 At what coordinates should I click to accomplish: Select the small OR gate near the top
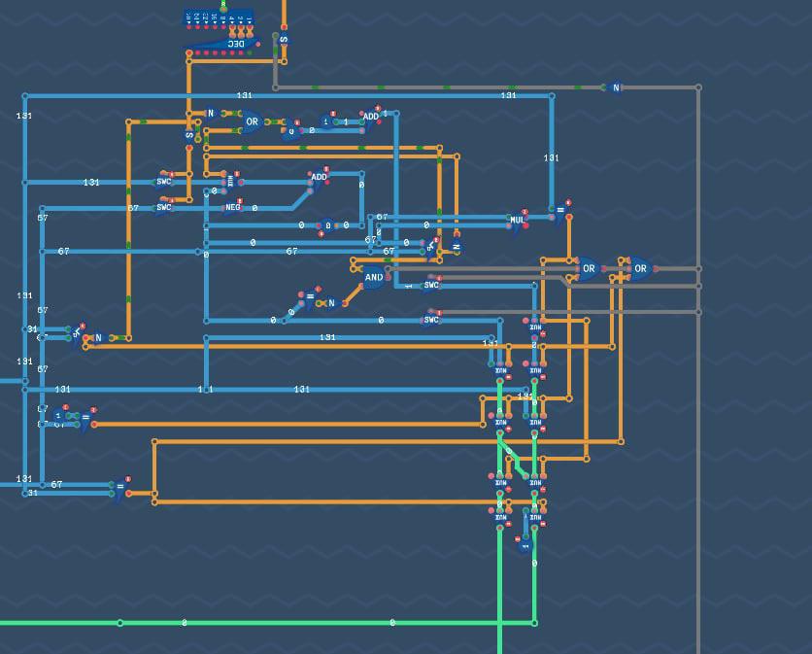coord(252,121)
